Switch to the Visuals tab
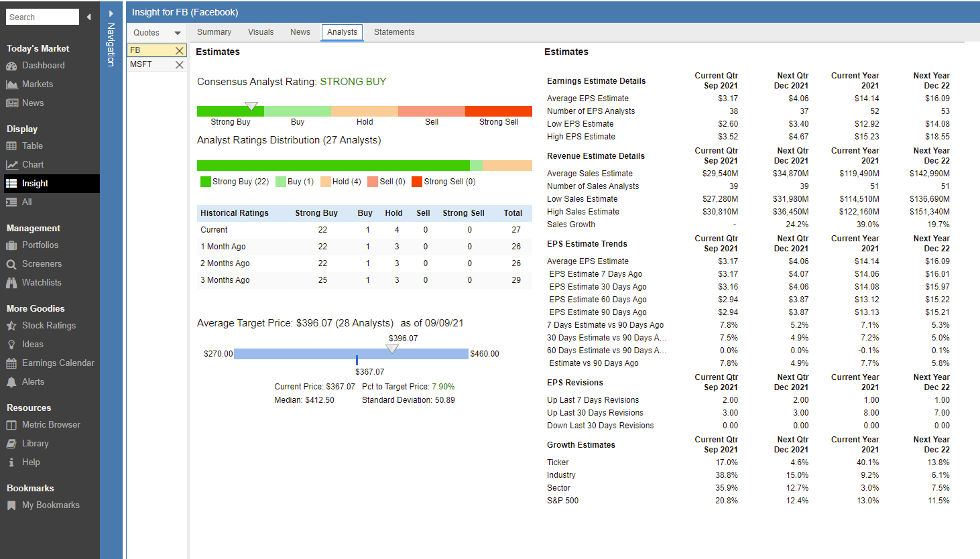980x559 pixels. click(x=261, y=32)
